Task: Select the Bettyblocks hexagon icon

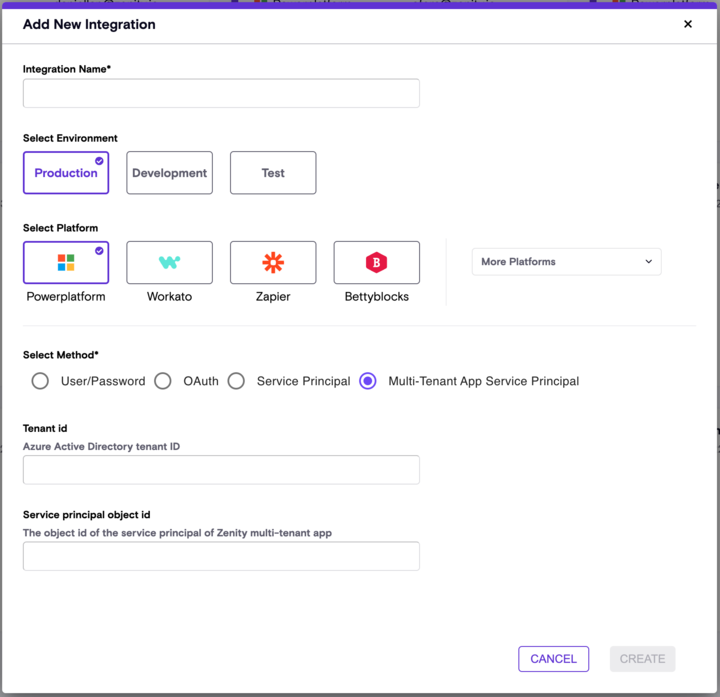Action: coord(376,262)
